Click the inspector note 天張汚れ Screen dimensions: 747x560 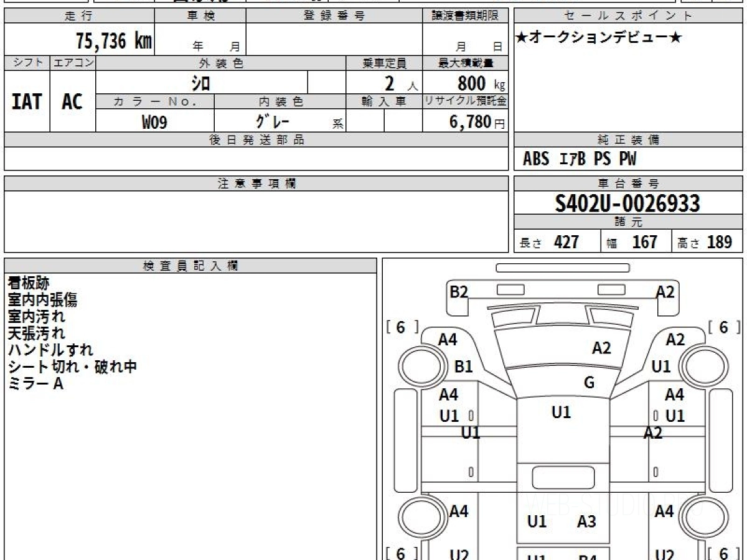tap(36, 334)
